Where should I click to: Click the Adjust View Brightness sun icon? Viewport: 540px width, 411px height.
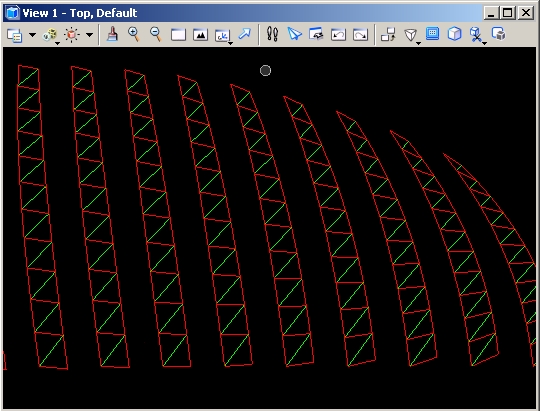click(x=72, y=35)
